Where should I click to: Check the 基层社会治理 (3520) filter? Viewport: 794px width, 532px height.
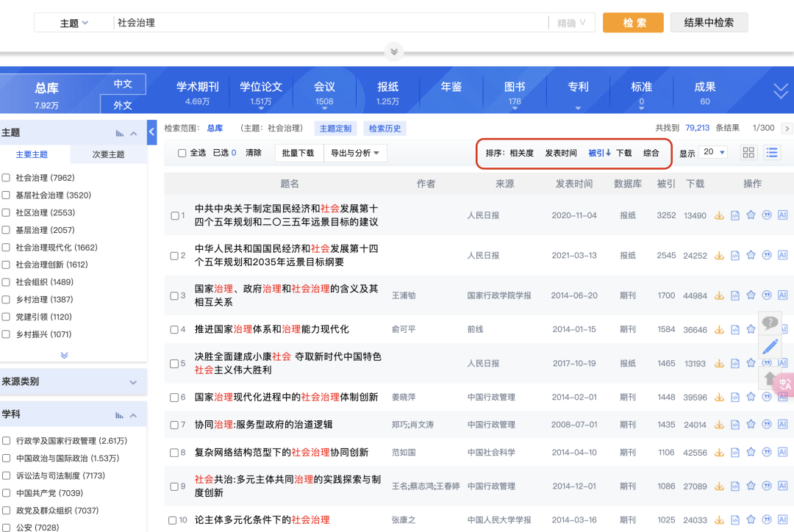click(6, 195)
